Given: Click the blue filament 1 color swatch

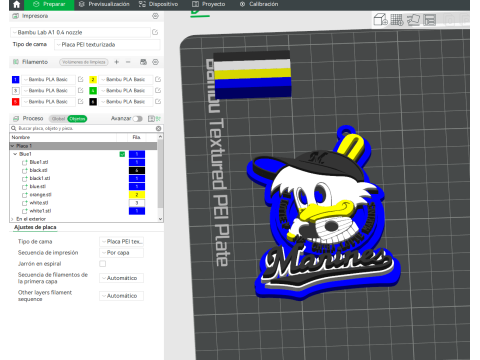Looking at the screenshot, I should tap(16, 79).
